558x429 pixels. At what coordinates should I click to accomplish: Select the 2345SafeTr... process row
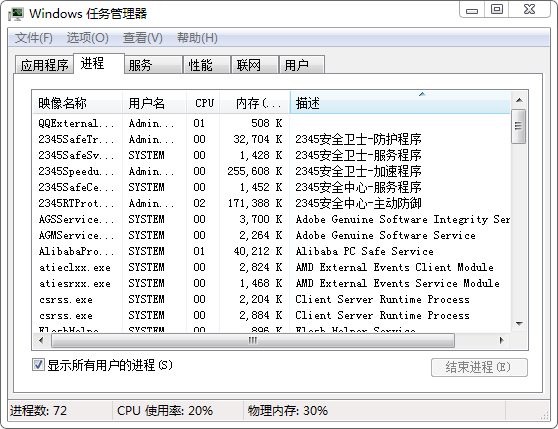pos(272,139)
